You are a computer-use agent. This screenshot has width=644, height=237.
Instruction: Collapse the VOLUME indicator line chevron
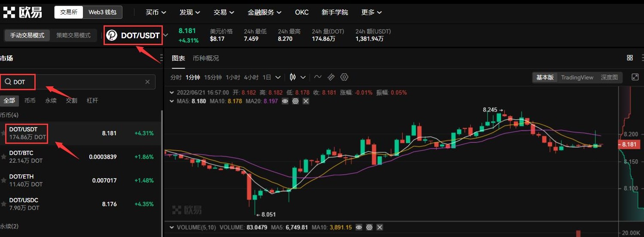point(172,227)
